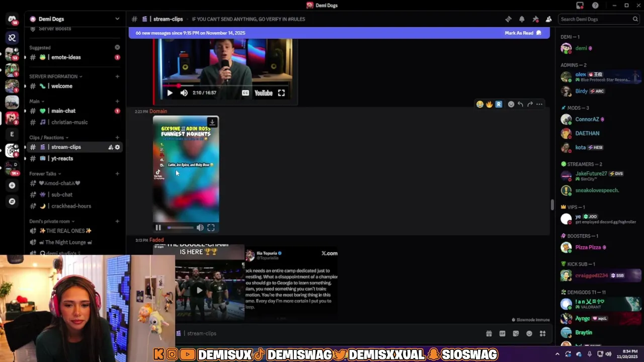Create invite for stream-clips channel
This screenshot has width=644, height=362.
tap(110, 147)
